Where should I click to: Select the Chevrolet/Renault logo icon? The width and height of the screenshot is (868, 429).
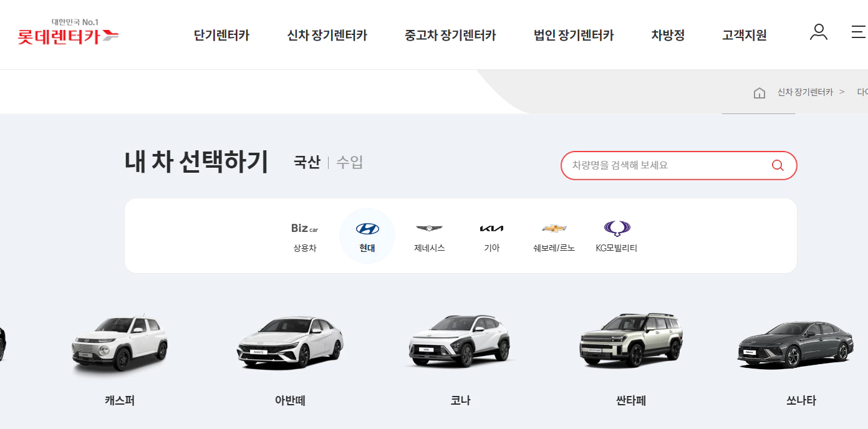click(554, 229)
